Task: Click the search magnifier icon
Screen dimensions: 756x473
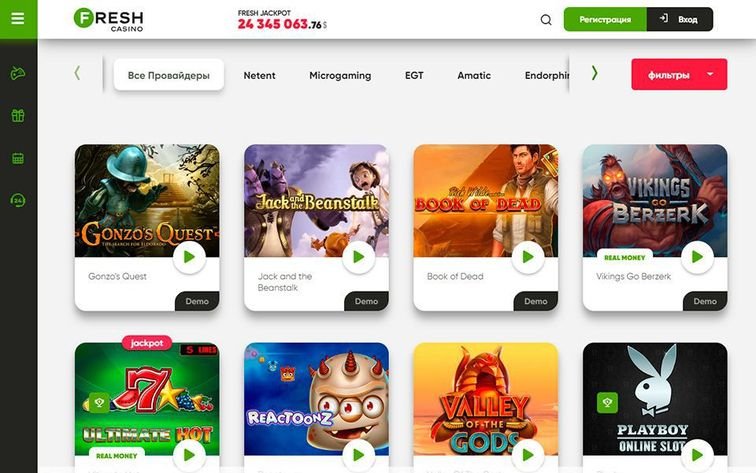Action: click(546, 20)
